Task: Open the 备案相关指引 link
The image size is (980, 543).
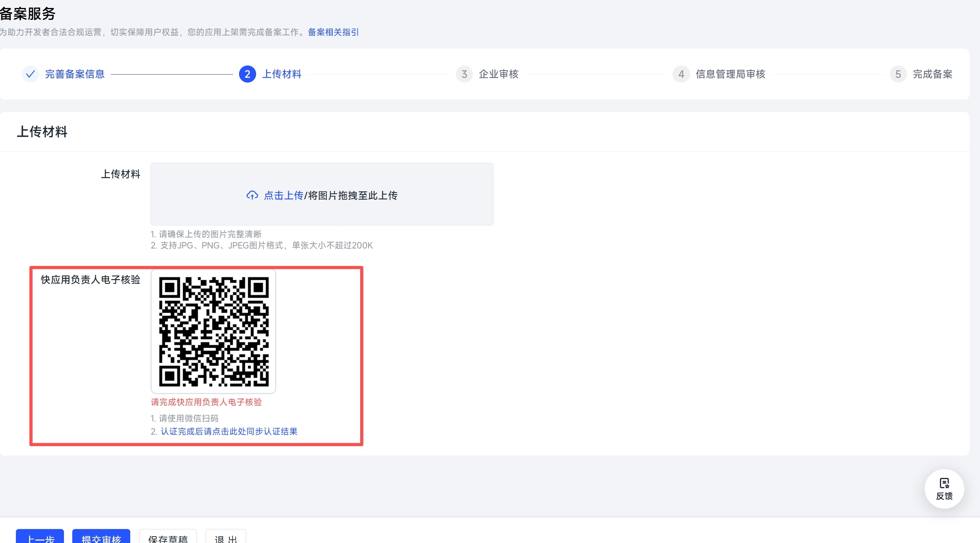Action: pos(333,32)
